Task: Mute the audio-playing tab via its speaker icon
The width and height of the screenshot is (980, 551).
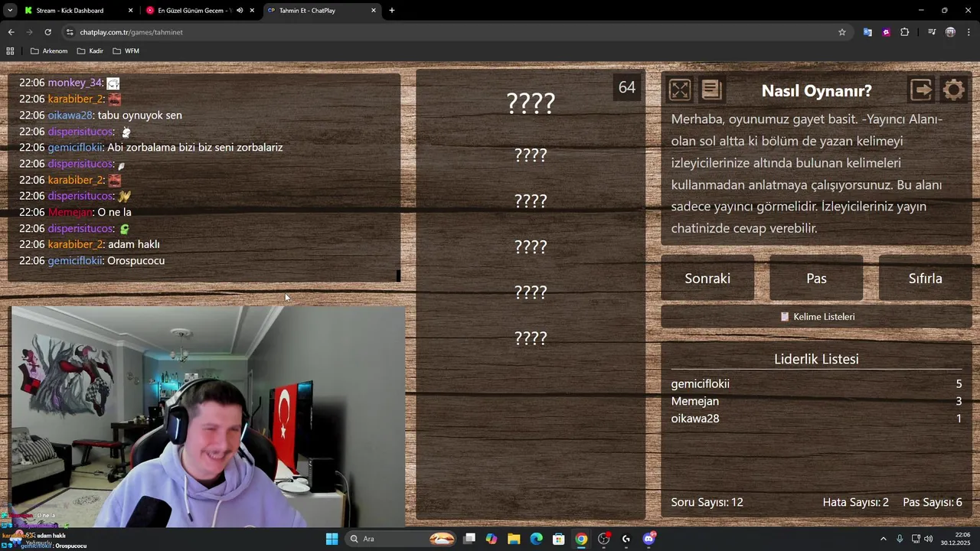Action: point(240,11)
